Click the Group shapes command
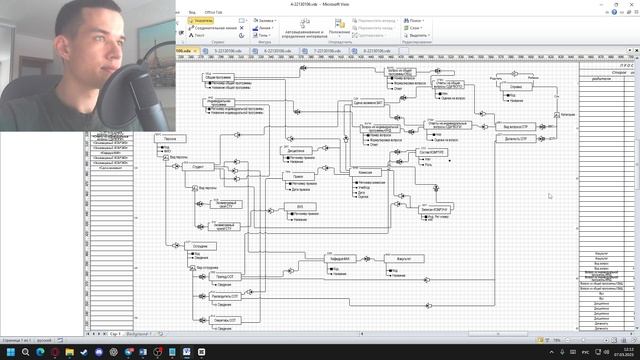The height and width of the screenshot is (360, 640). (x=368, y=36)
